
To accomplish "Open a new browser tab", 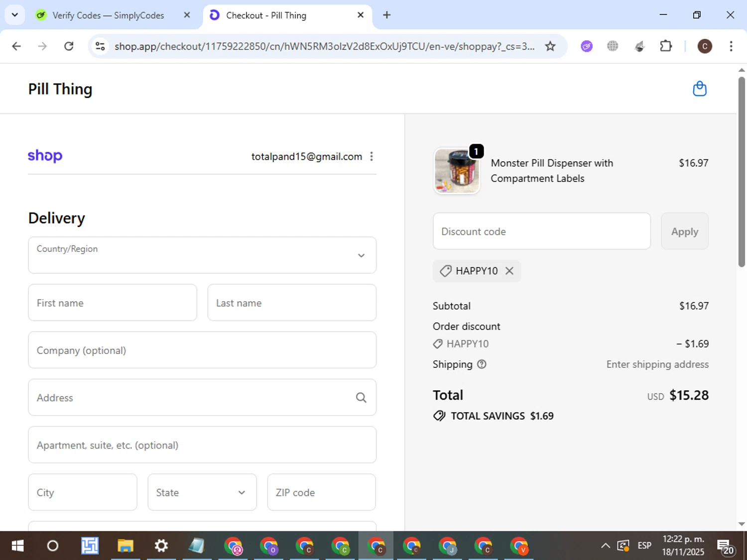I will (x=386, y=15).
